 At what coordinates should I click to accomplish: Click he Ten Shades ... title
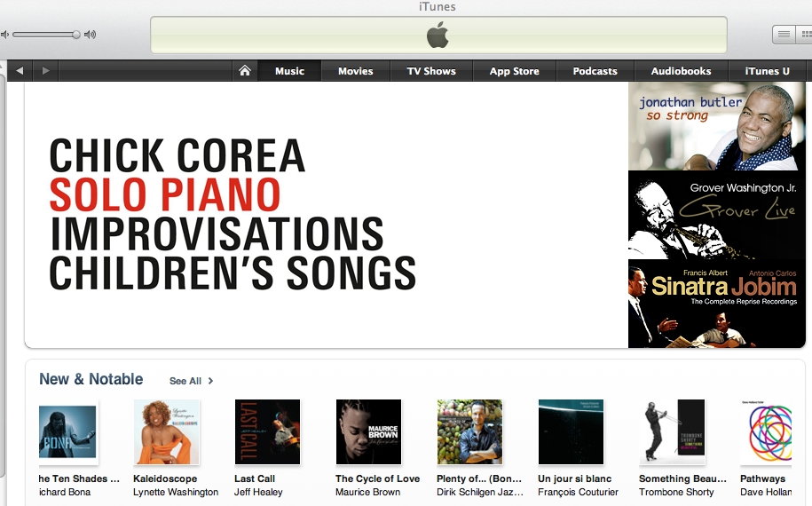click(x=79, y=478)
